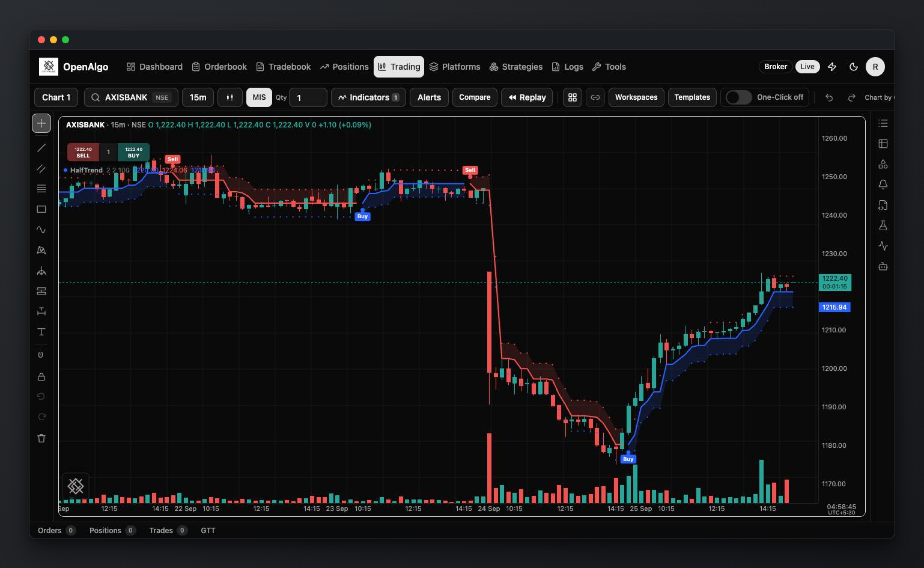Select the rectangle shape tool
The height and width of the screenshot is (568, 924).
click(x=41, y=209)
